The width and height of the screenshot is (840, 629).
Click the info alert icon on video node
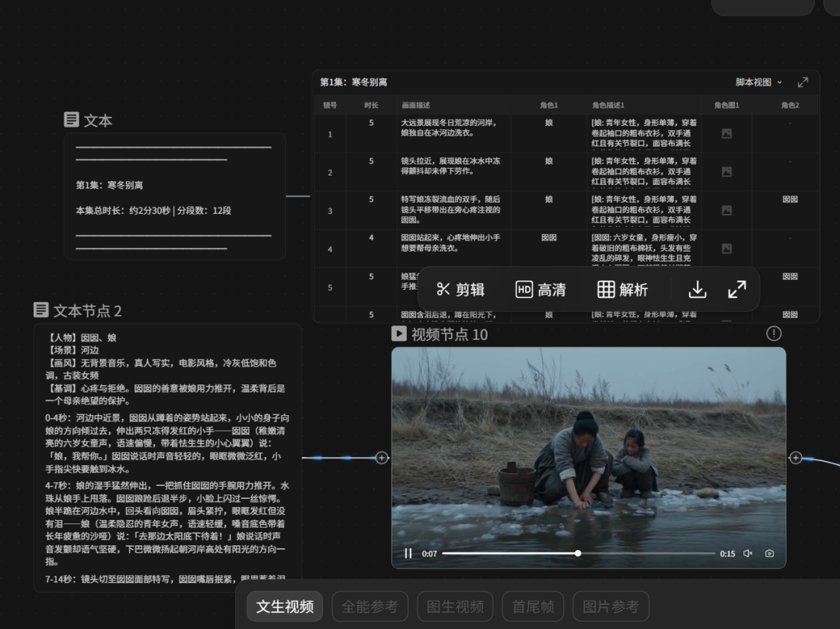tap(774, 334)
